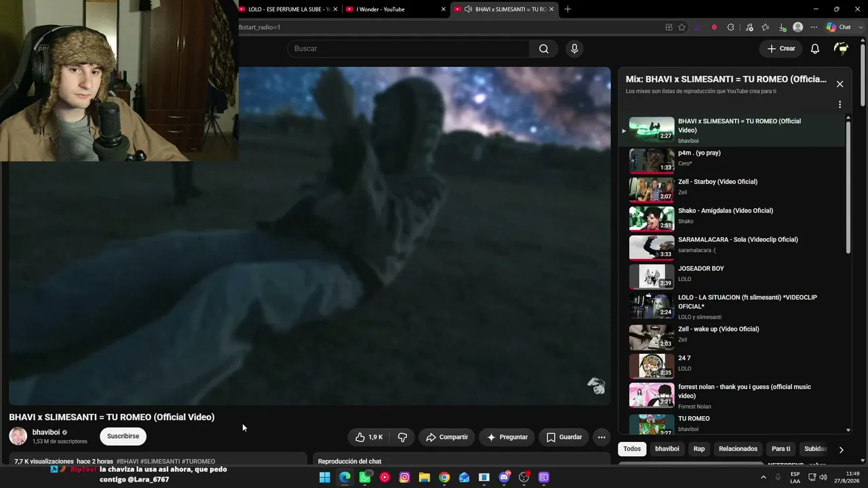Select the Rap filter chip
868x488 pixels.
(x=699, y=449)
